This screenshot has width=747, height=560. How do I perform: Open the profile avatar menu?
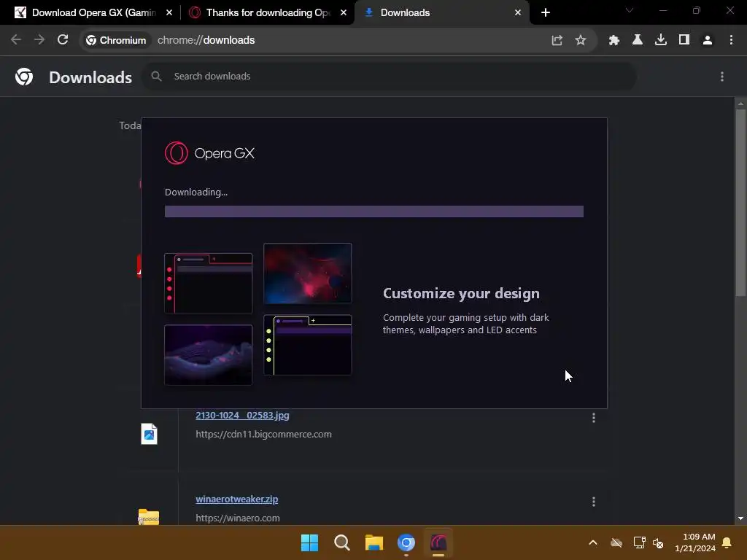point(708,41)
